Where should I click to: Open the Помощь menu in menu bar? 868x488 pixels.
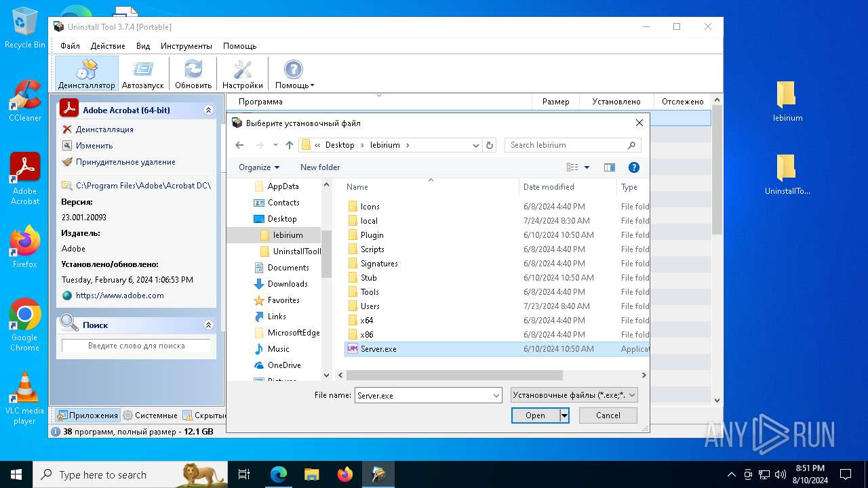pyautogui.click(x=240, y=46)
